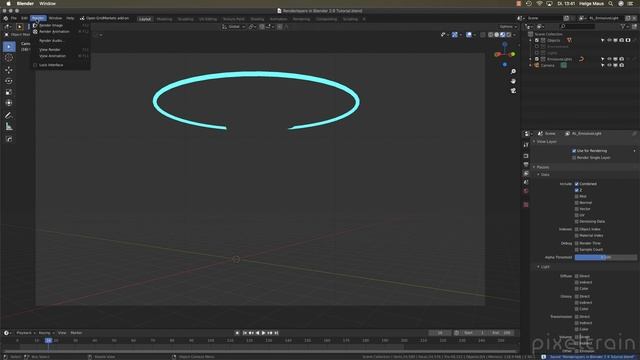Hide the Camera in viewport

point(609,65)
